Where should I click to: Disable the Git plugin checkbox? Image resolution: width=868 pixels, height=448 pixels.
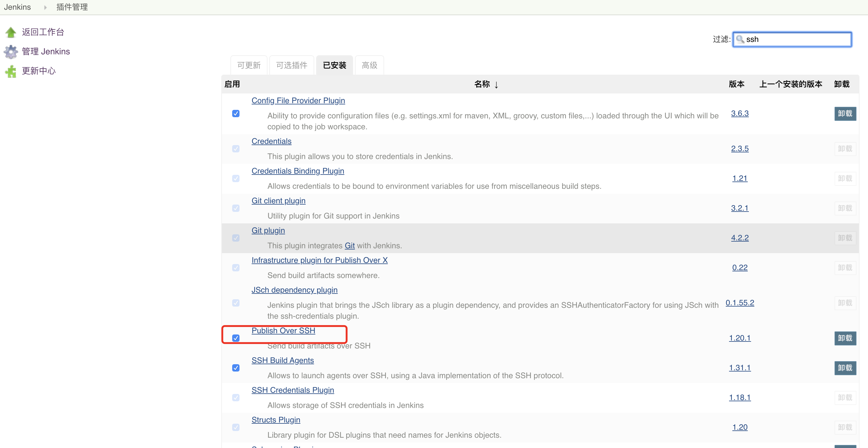[x=236, y=238]
